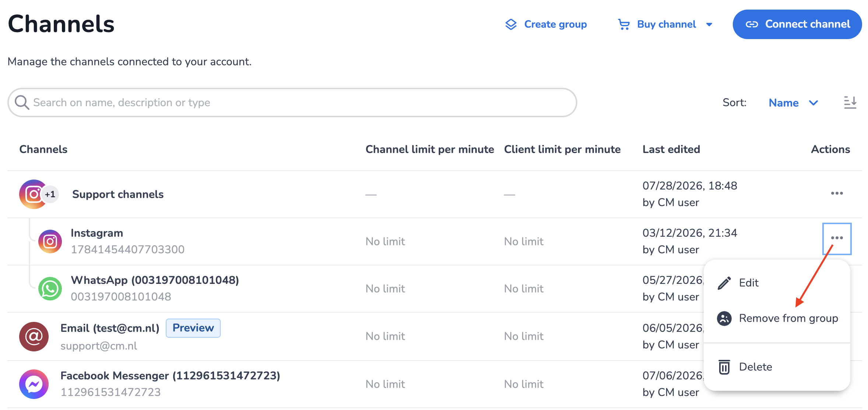Click the Preview badge on Email row
The height and width of the screenshot is (410, 868).
[x=193, y=328]
